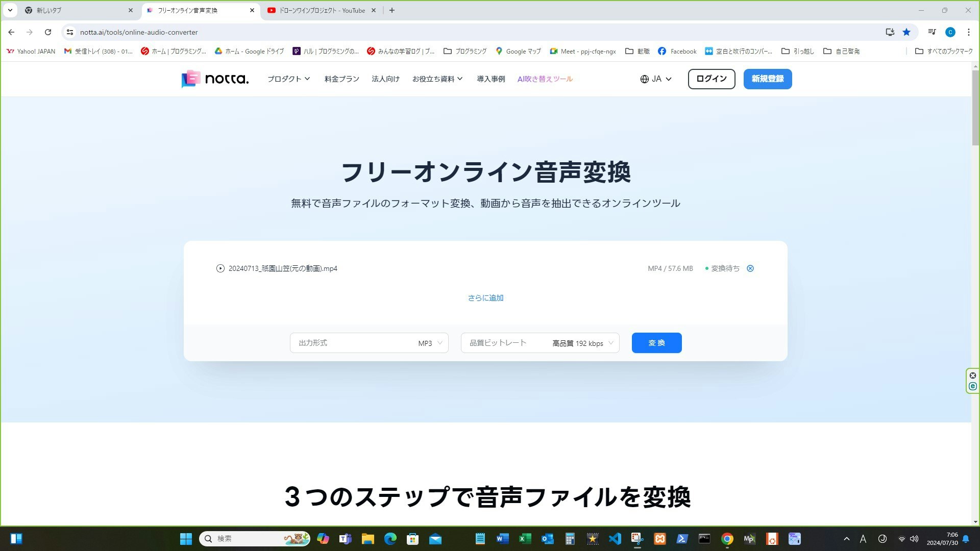Switch to the ドローンワインプロジェクト YouTube tab

321,10
